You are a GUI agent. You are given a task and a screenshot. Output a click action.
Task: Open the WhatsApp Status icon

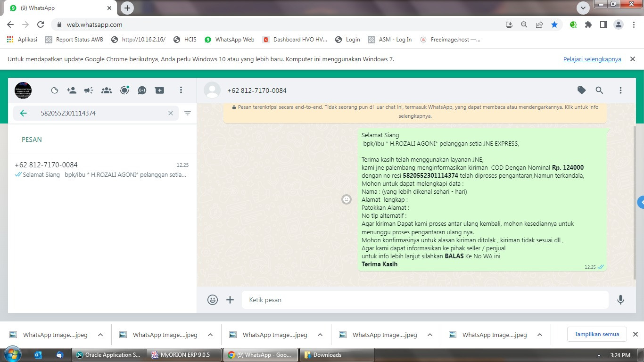(x=54, y=90)
